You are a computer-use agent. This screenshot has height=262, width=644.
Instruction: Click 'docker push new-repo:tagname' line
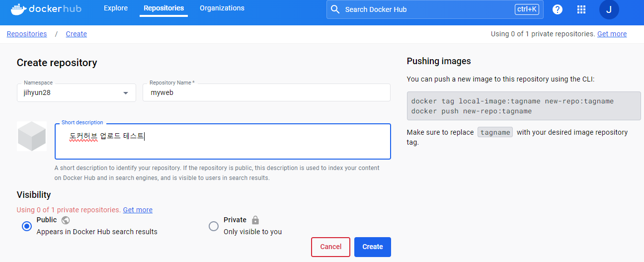[472, 111]
